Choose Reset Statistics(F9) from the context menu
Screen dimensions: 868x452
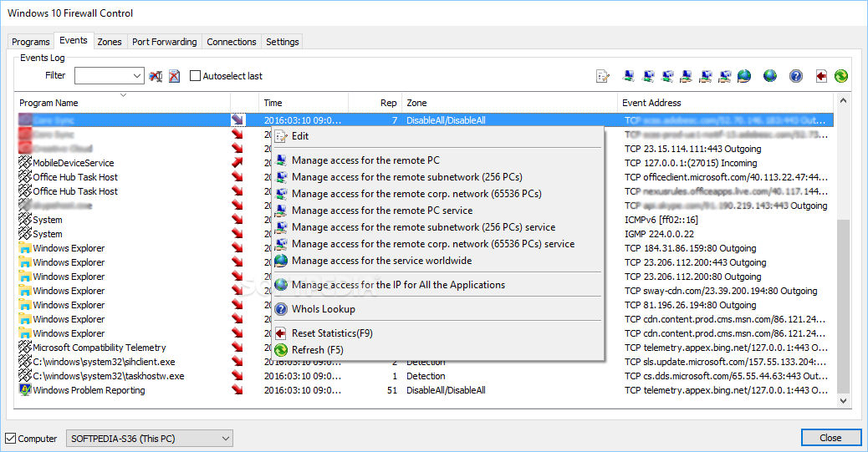coord(438,333)
